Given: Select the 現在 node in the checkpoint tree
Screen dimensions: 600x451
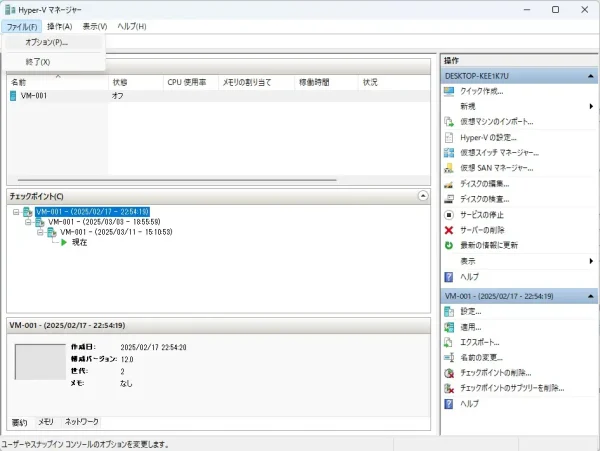Looking at the screenshot, I should tap(80, 243).
